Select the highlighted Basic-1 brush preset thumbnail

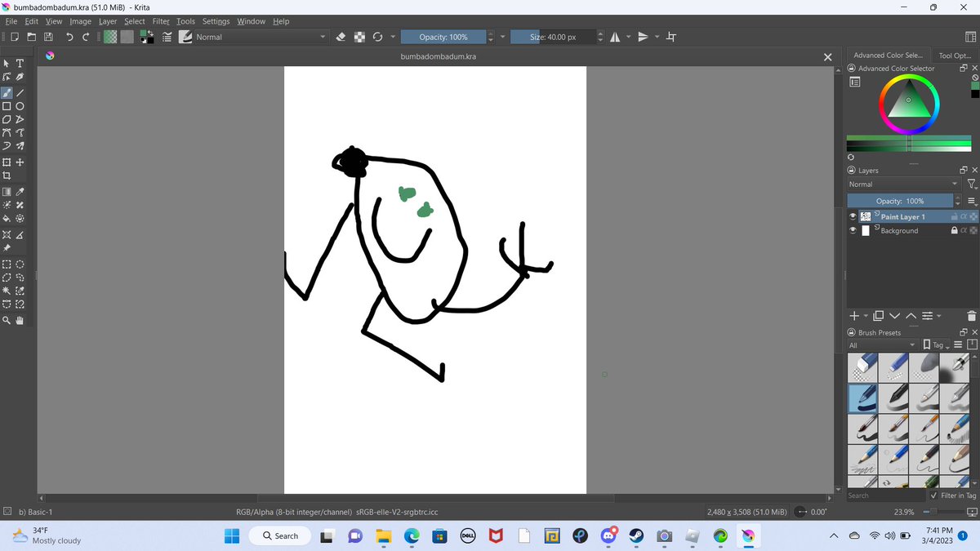click(x=862, y=398)
